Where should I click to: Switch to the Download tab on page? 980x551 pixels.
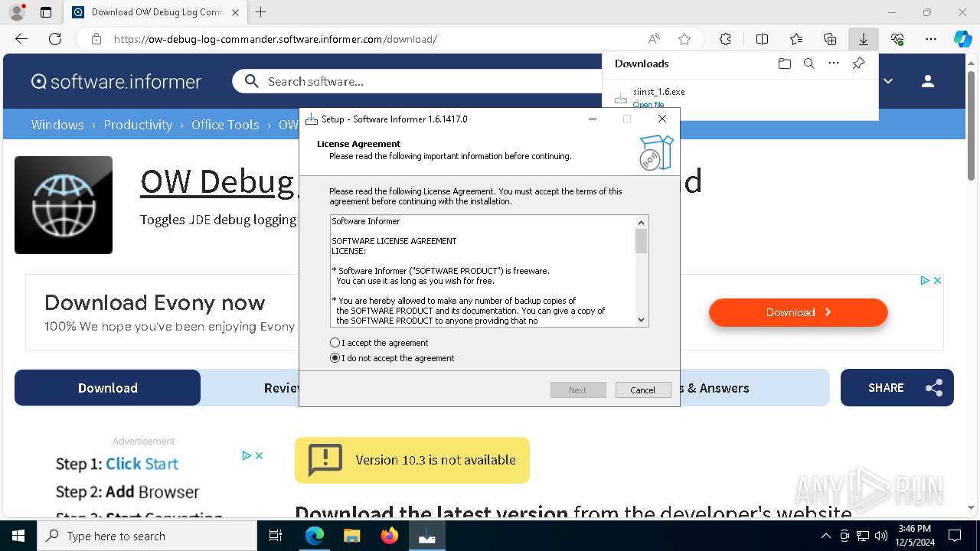[x=108, y=388]
